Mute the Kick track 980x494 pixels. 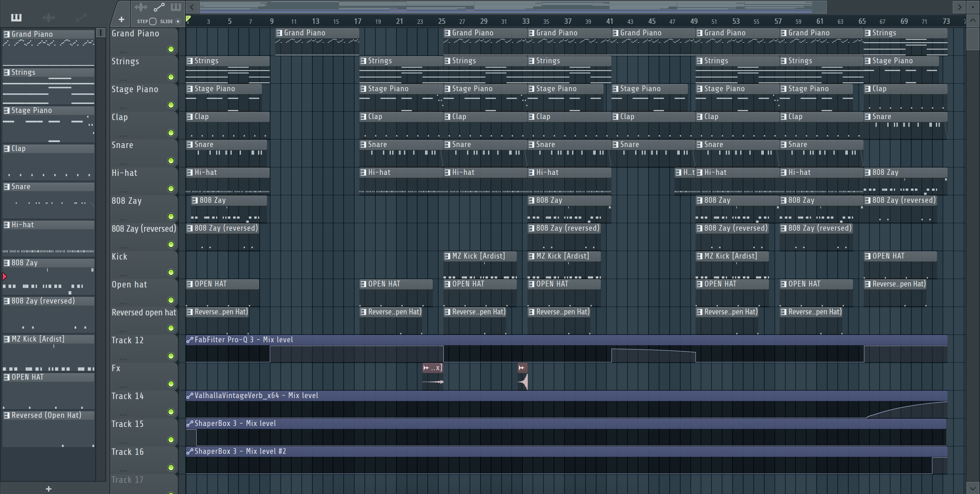tap(171, 272)
